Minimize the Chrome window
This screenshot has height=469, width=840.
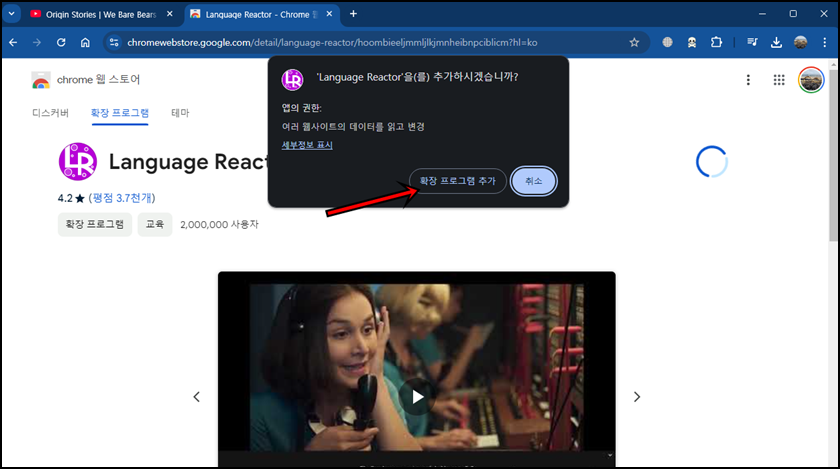pyautogui.click(x=762, y=14)
